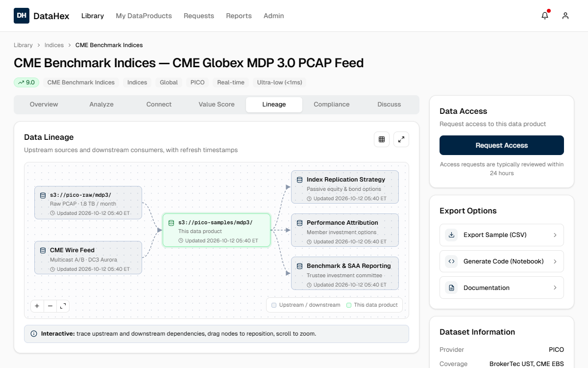588x368 pixels.
Task: Click the PICO tag
Action: coord(197,82)
